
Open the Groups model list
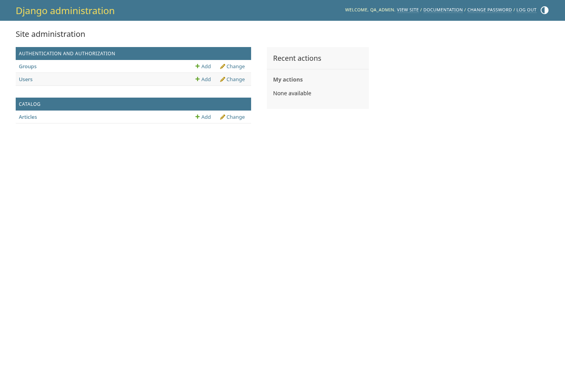[28, 66]
